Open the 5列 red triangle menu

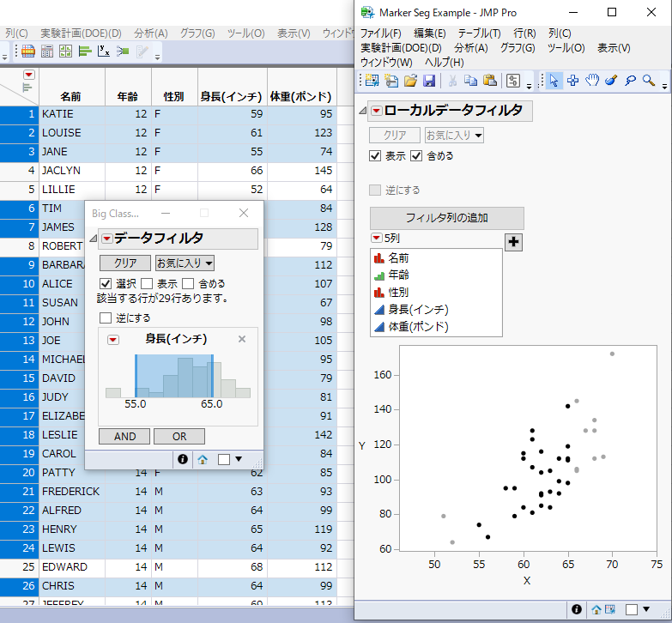(x=376, y=238)
